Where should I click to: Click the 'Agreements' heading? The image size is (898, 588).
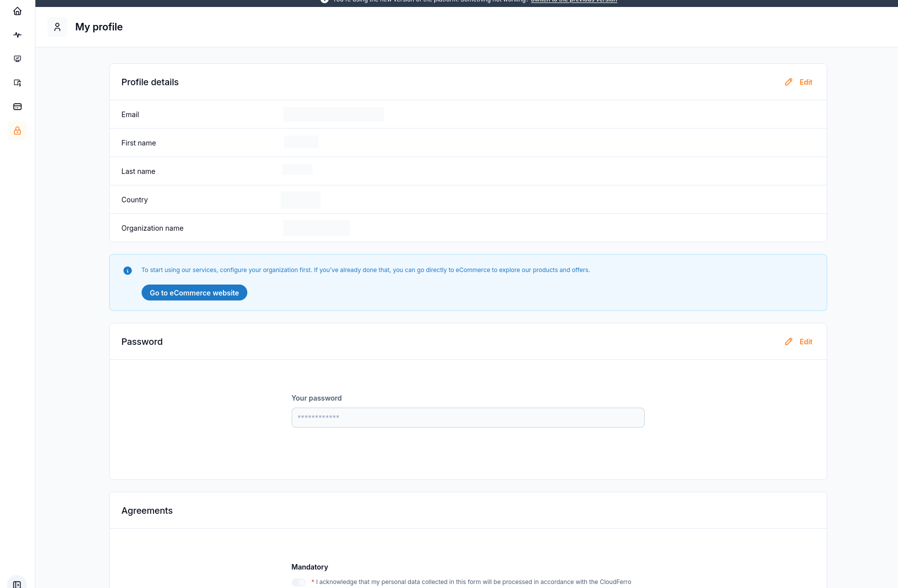pos(147,511)
